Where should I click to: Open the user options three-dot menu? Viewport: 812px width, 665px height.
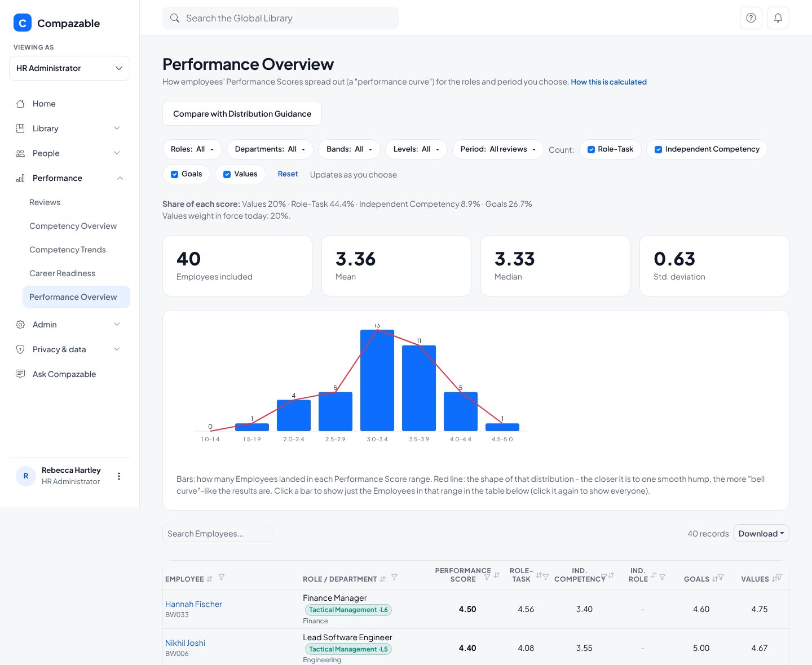point(118,476)
